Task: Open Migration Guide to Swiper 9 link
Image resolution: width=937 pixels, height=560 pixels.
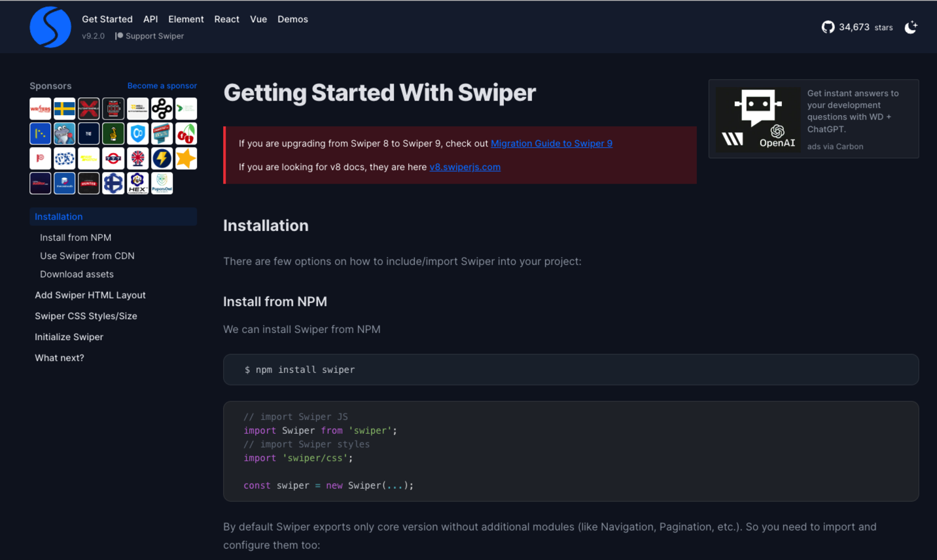Action: [552, 143]
